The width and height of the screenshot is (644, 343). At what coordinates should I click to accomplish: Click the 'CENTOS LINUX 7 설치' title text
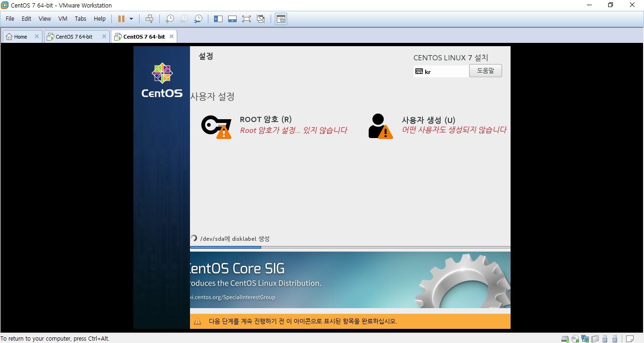pyautogui.click(x=451, y=57)
